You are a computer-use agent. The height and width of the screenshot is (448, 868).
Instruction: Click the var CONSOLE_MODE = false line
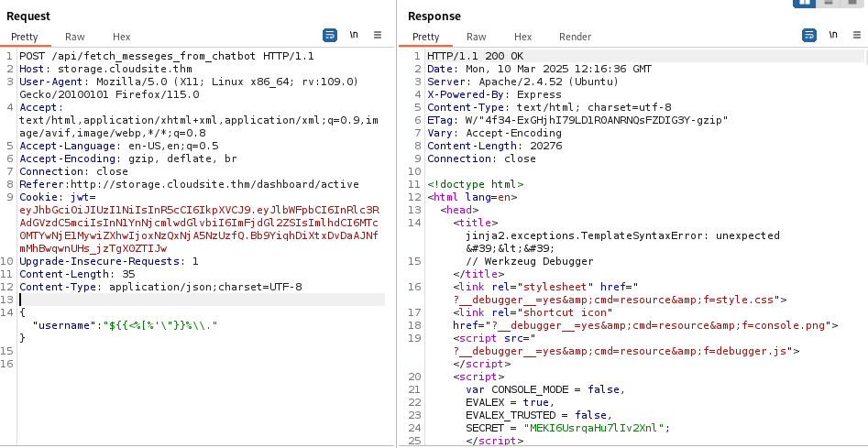[545, 389]
